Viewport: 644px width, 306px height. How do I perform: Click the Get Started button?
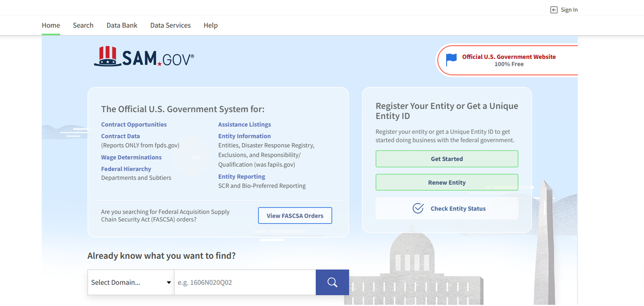(x=447, y=159)
